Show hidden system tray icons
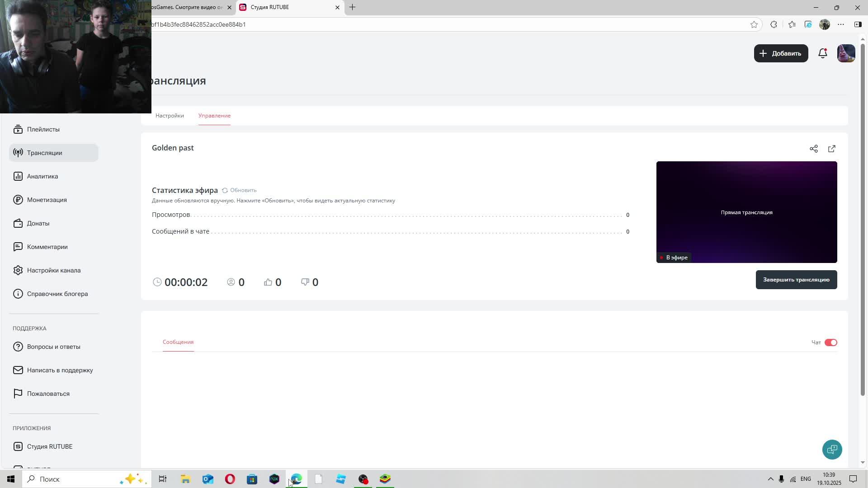Image resolution: width=868 pixels, height=488 pixels. 770,479
